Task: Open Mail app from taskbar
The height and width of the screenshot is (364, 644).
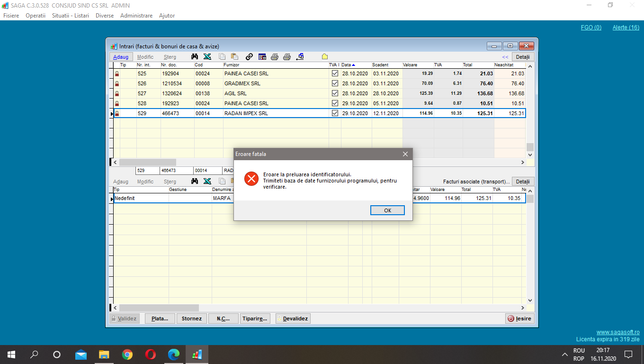Action: pos(81,354)
